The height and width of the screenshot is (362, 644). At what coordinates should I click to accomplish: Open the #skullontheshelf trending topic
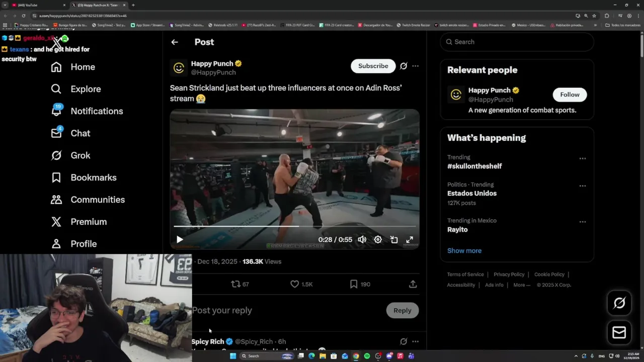[474, 166]
